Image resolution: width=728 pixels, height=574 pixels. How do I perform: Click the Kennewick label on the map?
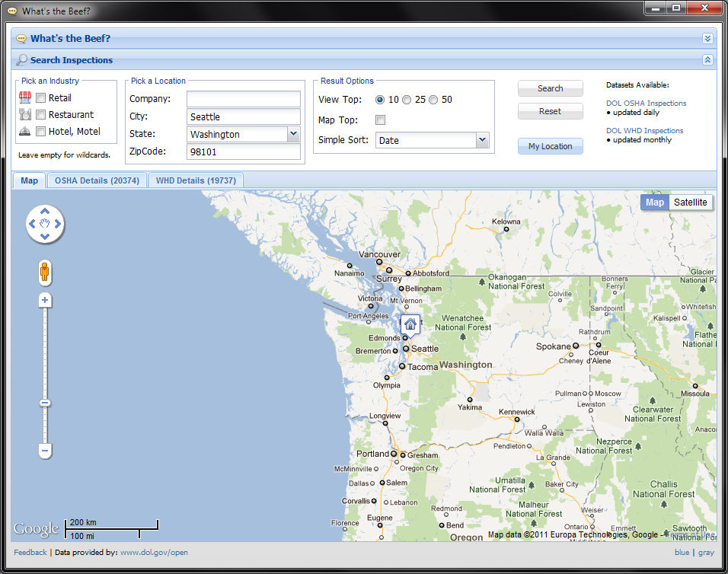[x=516, y=412]
